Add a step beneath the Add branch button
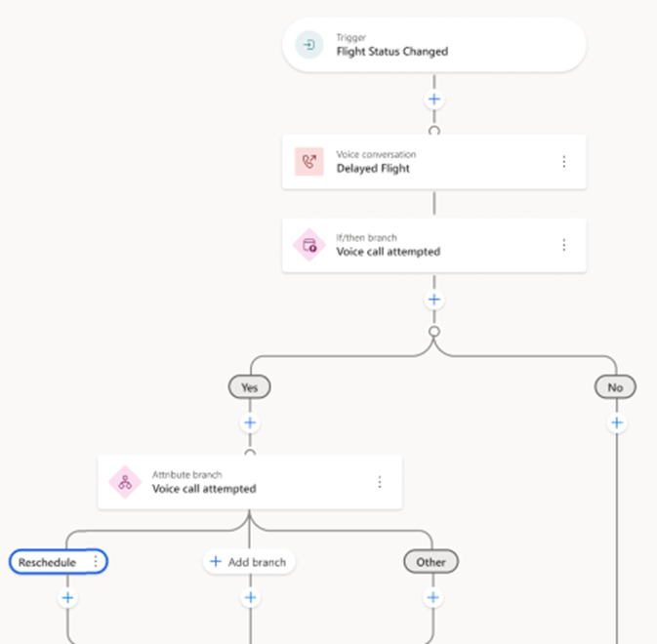 (250, 597)
